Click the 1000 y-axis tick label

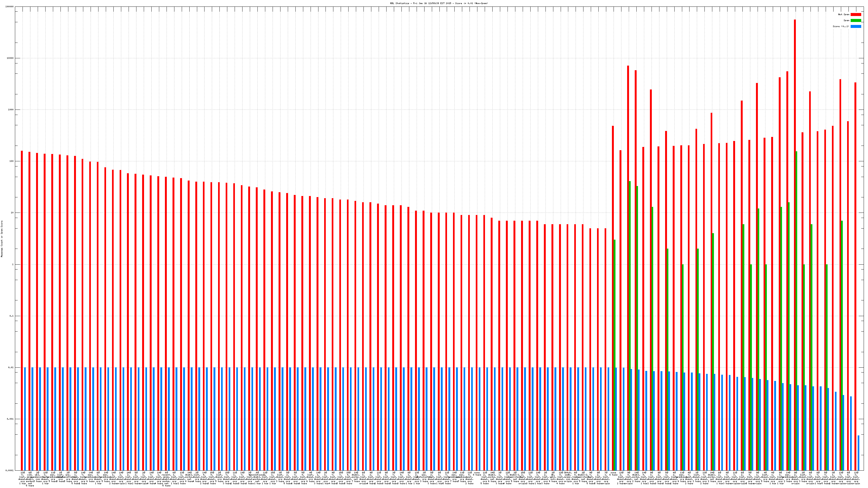11,110
